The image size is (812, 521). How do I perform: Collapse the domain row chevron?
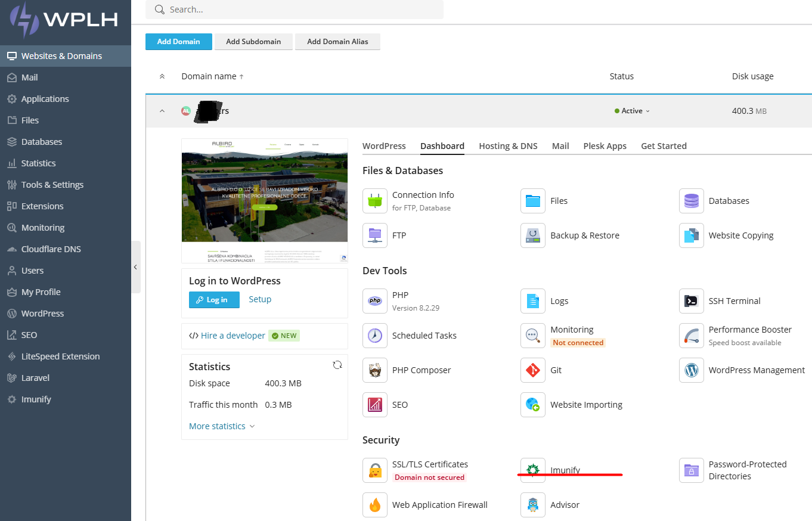coord(162,111)
